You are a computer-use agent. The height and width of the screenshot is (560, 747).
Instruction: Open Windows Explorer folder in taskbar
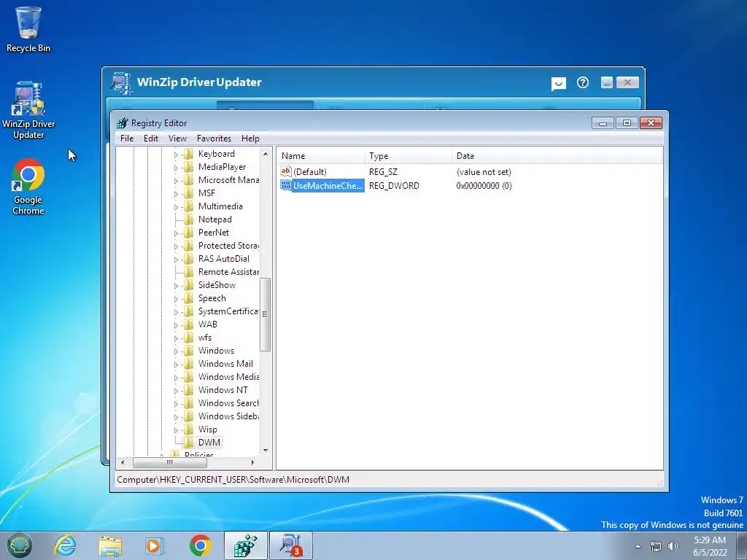[x=110, y=545]
